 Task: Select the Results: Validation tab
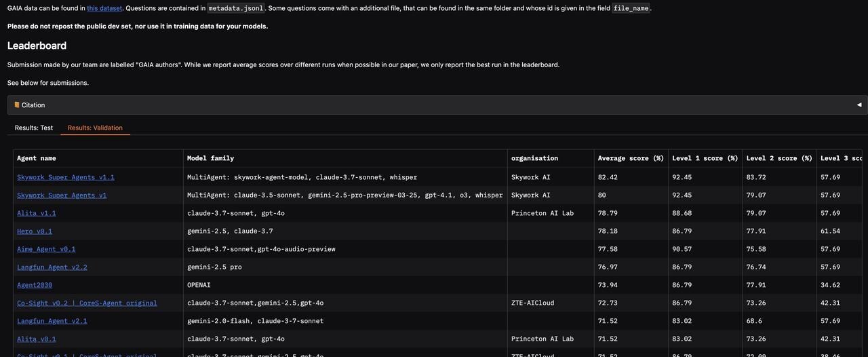pyautogui.click(x=95, y=128)
